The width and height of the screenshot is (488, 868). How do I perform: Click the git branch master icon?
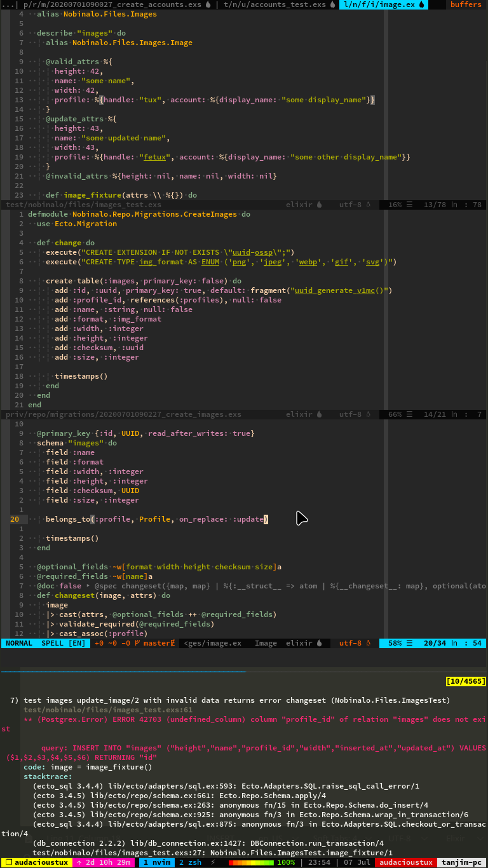click(x=137, y=643)
